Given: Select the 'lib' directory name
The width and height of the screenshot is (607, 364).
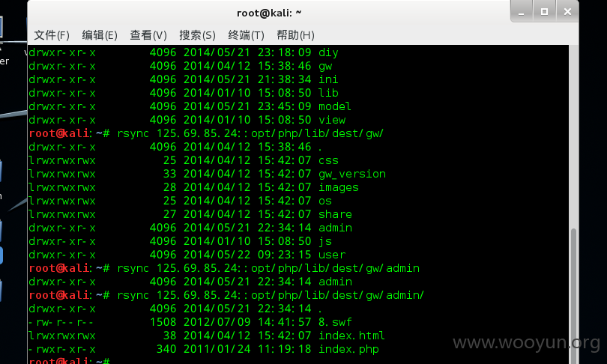Looking at the screenshot, I should coord(328,93).
